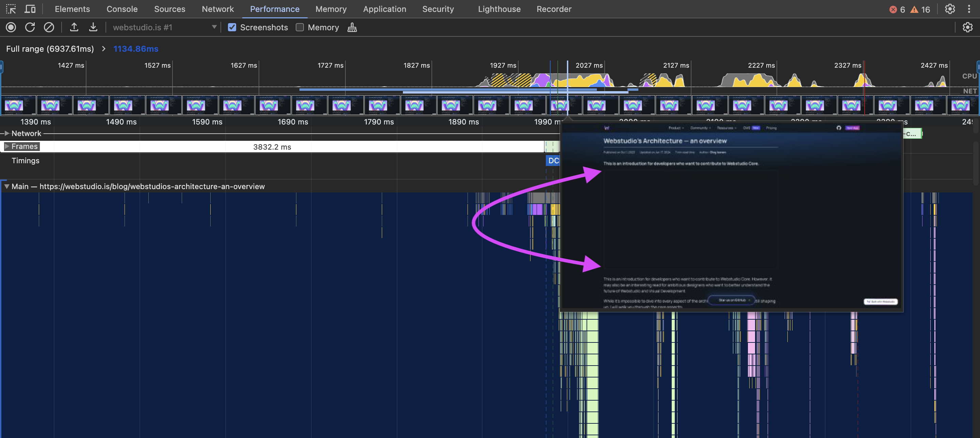Switch to the Lighthouse tab
Image resolution: width=980 pixels, height=438 pixels.
click(499, 9)
